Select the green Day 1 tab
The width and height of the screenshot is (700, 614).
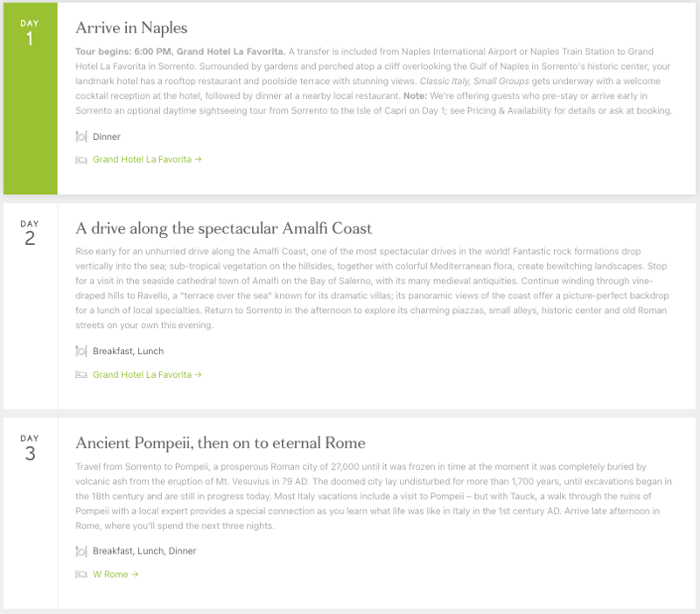tap(30, 98)
